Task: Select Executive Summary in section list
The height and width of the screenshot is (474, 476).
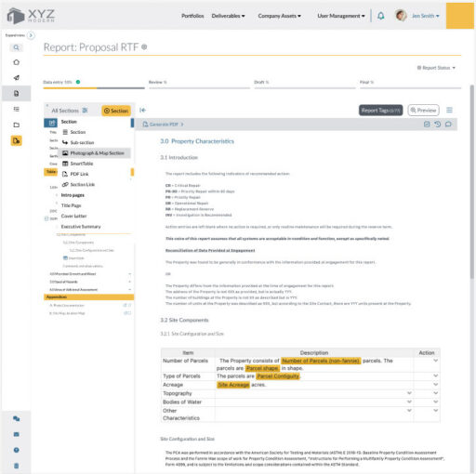Action: 81,227
